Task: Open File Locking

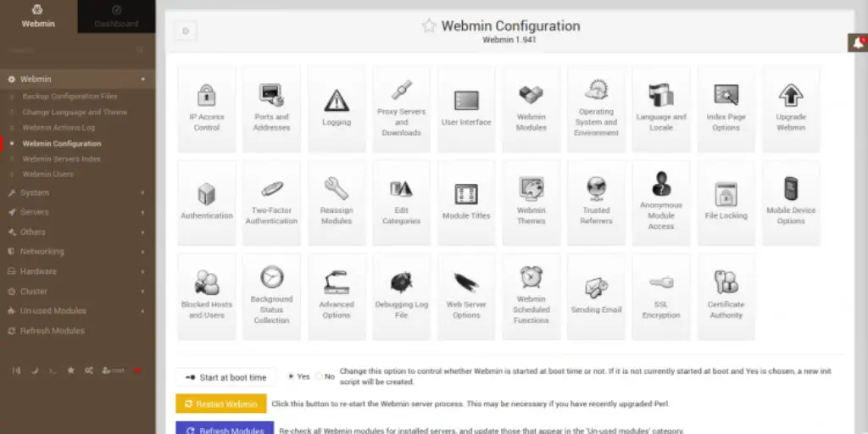Action: point(726,203)
